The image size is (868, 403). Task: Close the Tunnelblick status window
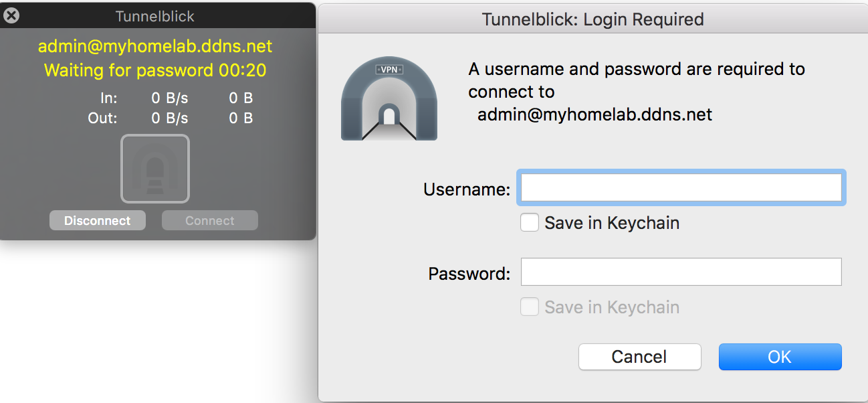(x=11, y=15)
